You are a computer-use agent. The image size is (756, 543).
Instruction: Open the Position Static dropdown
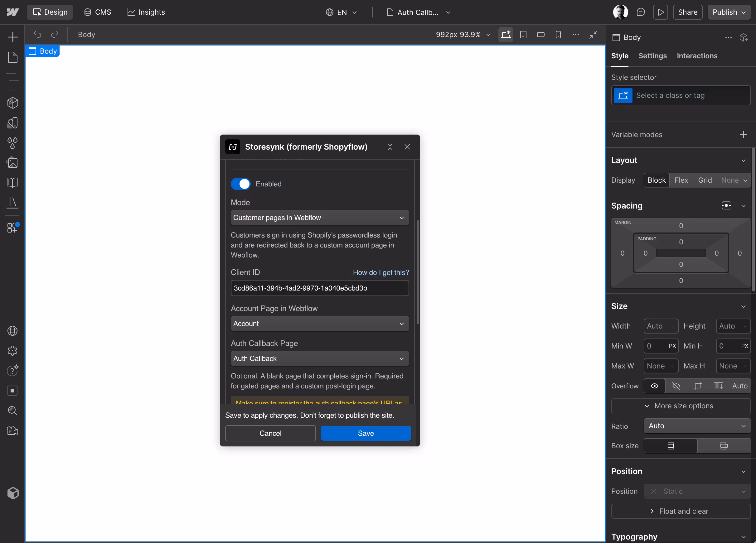tap(697, 491)
